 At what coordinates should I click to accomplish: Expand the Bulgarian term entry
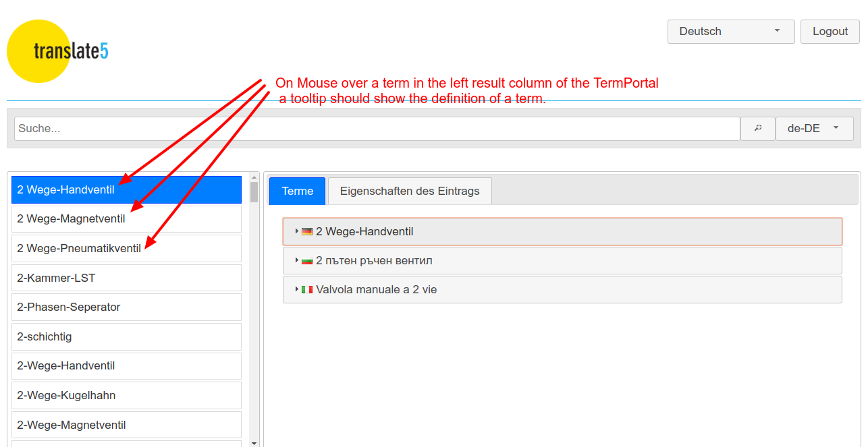(297, 260)
